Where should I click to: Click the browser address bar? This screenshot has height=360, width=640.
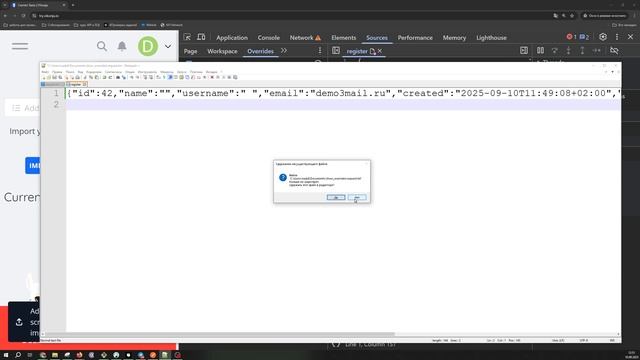292,16
